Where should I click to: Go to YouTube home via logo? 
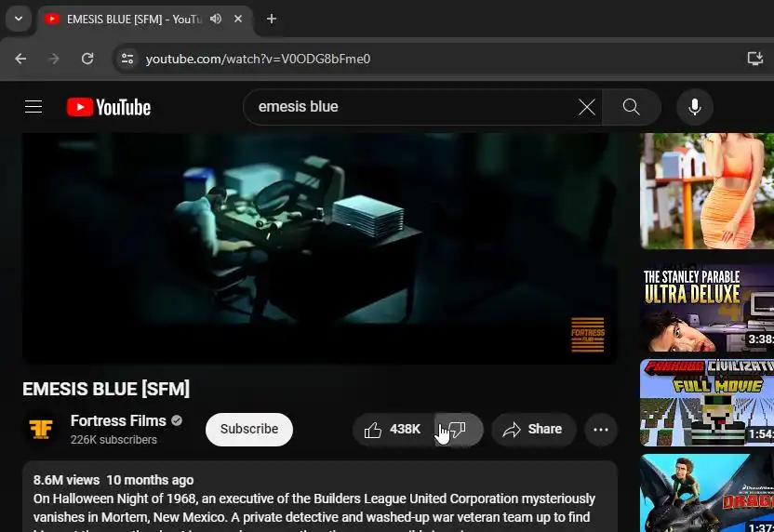coord(109,107)
